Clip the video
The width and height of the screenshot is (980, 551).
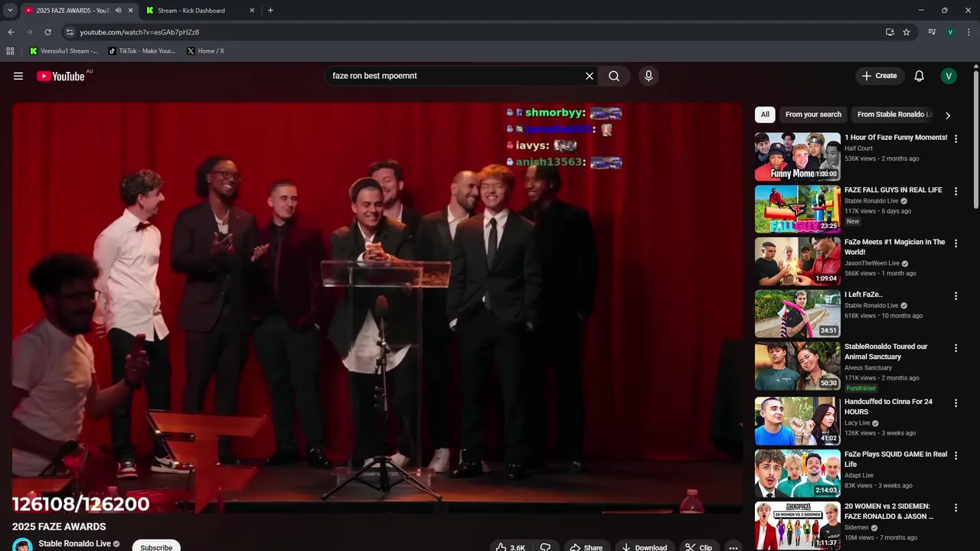point(698,547)
